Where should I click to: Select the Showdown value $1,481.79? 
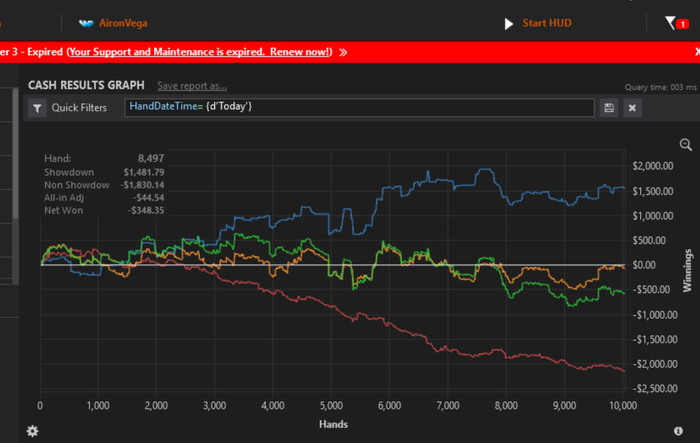coord(144,172)
